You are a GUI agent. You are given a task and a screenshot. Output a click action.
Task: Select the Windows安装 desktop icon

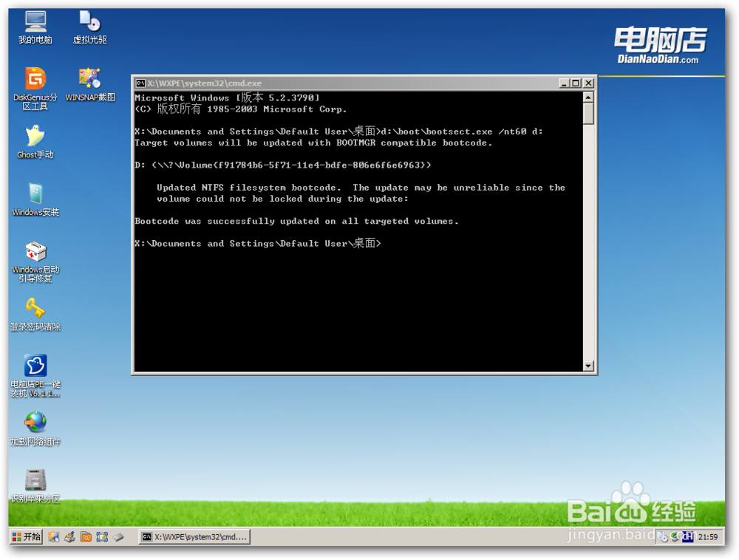coord(35,199)
